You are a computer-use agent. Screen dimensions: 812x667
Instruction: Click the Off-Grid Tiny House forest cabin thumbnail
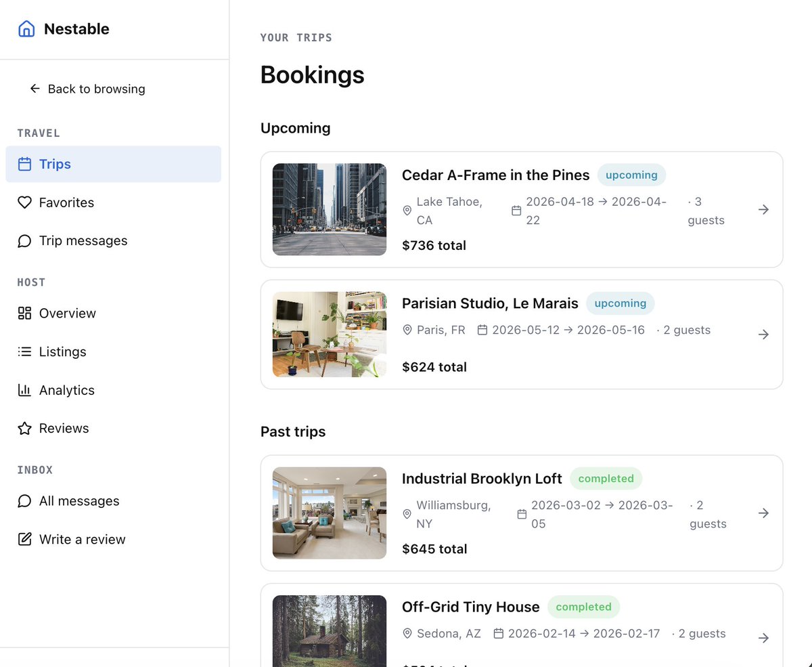[330, 631]
